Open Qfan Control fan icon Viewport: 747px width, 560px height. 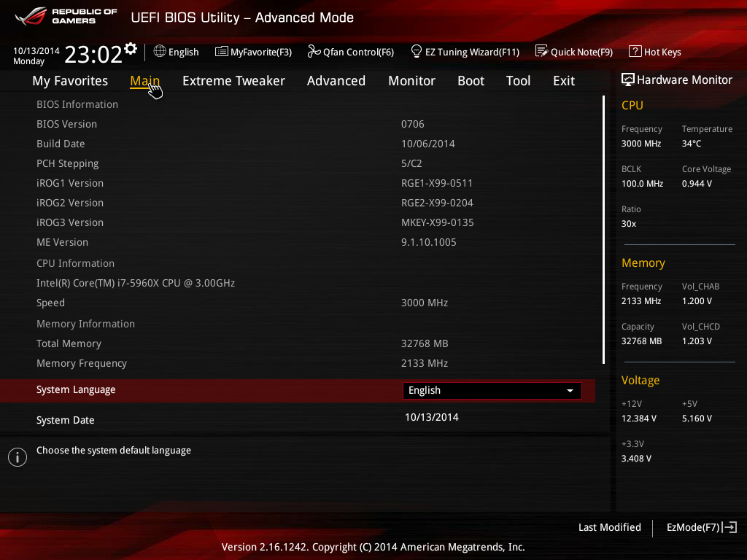click(314, 51)
